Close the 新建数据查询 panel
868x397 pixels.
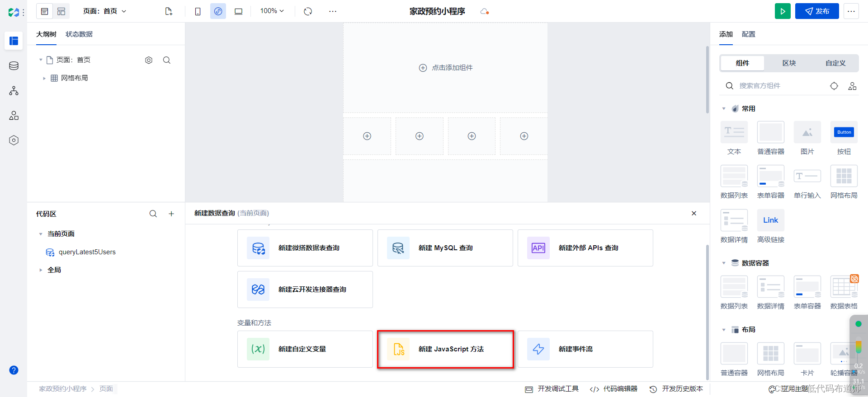coord(694,213)
